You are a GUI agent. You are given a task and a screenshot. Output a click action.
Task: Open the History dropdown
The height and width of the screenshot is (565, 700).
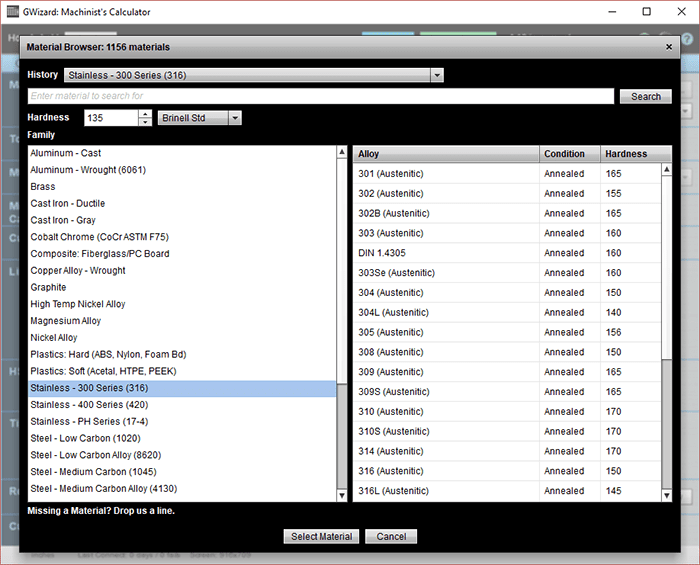click(x=437, y=75)
